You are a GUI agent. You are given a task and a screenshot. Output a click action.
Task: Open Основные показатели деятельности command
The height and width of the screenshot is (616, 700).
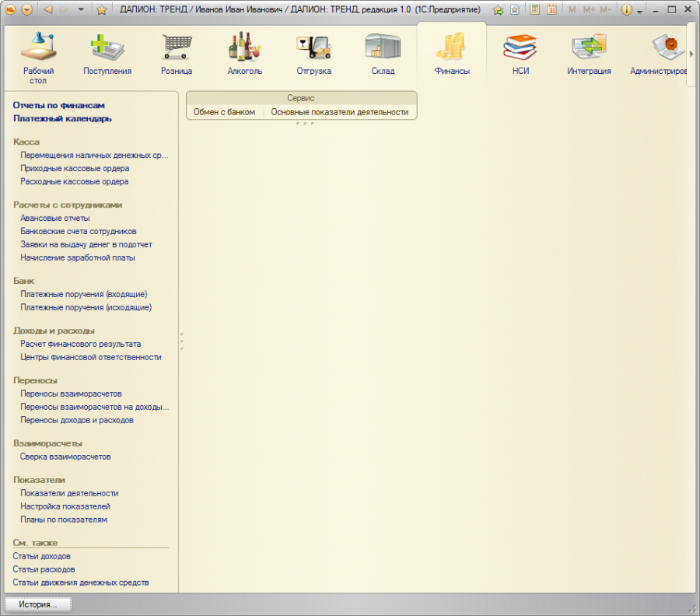point(340,112)
